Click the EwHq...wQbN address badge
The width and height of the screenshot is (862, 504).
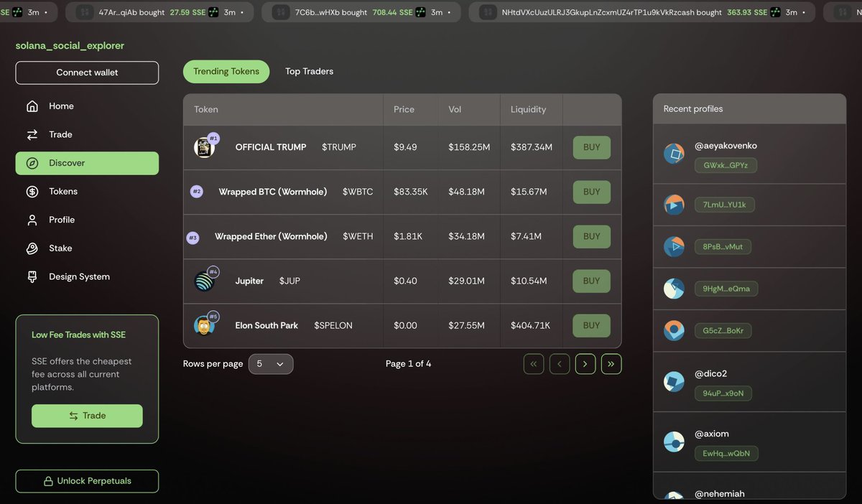tap(726, 454)
